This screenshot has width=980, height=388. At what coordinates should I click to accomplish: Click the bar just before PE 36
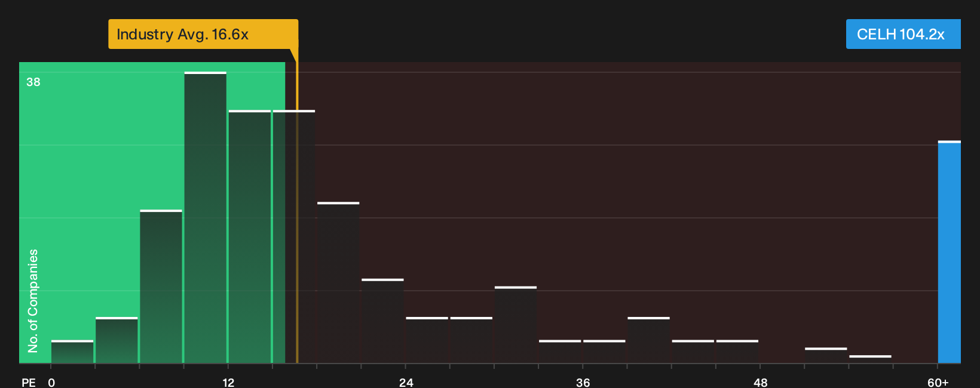(x=560, y=352)
